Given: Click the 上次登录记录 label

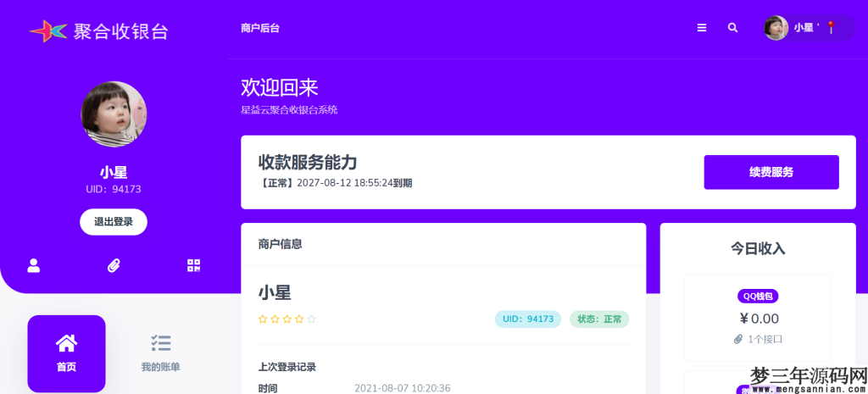Looking at the screenshot, I should (x=287, y=367).
